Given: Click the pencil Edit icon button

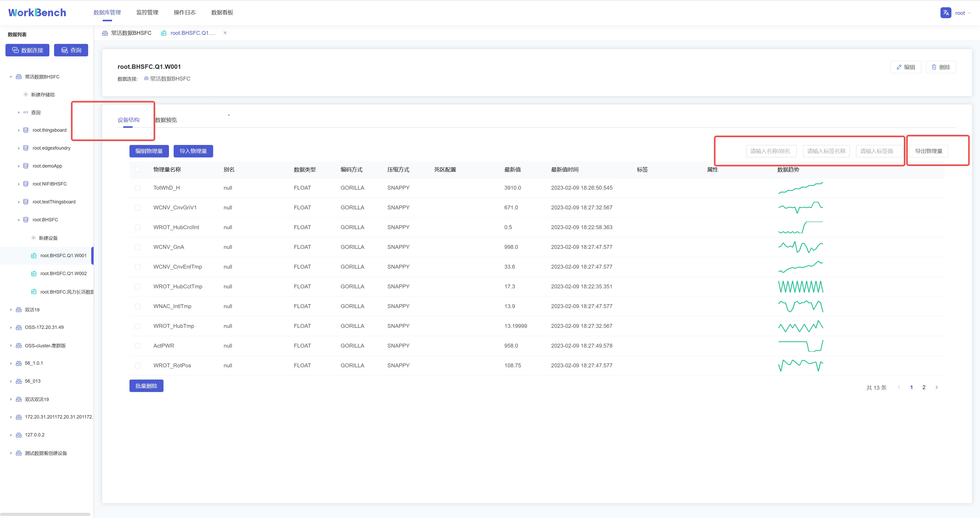Looking at the screenshot, I should (905, 67).
